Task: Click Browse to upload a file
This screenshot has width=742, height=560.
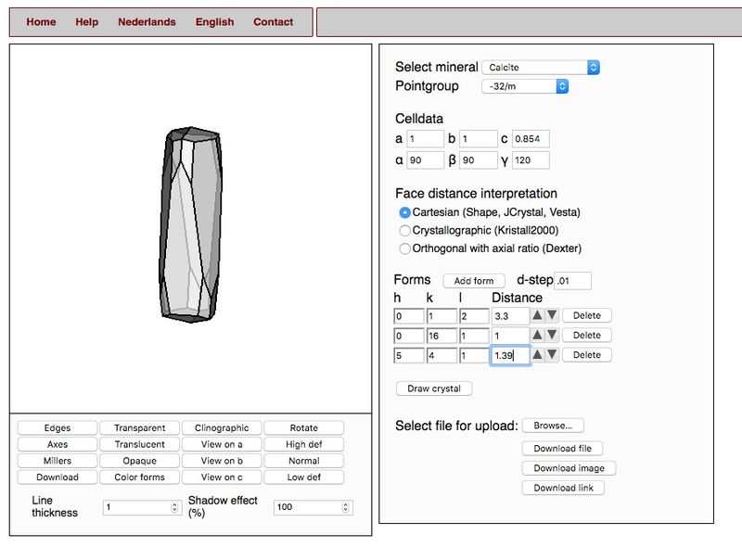Action: (553, 426)
